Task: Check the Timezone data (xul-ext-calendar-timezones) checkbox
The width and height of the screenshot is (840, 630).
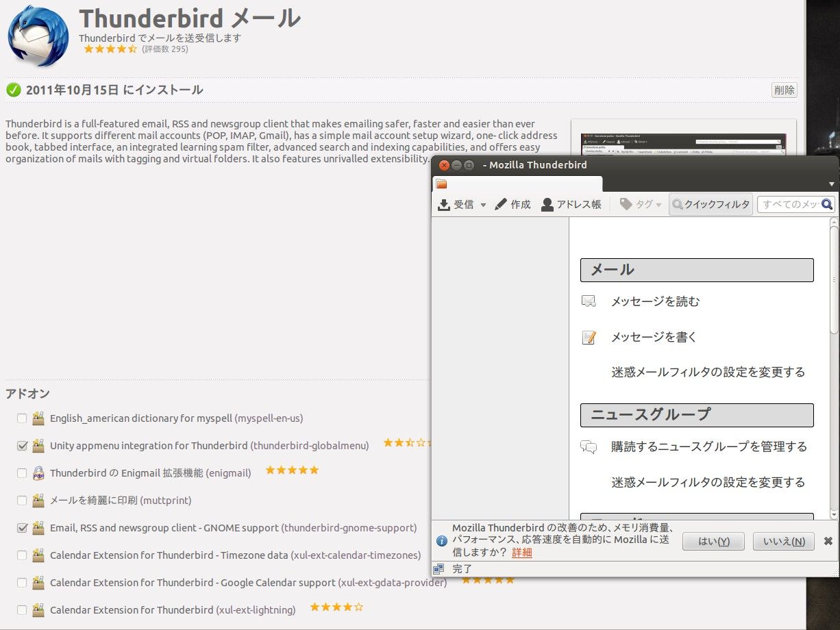Action: (x=22, y=555)
